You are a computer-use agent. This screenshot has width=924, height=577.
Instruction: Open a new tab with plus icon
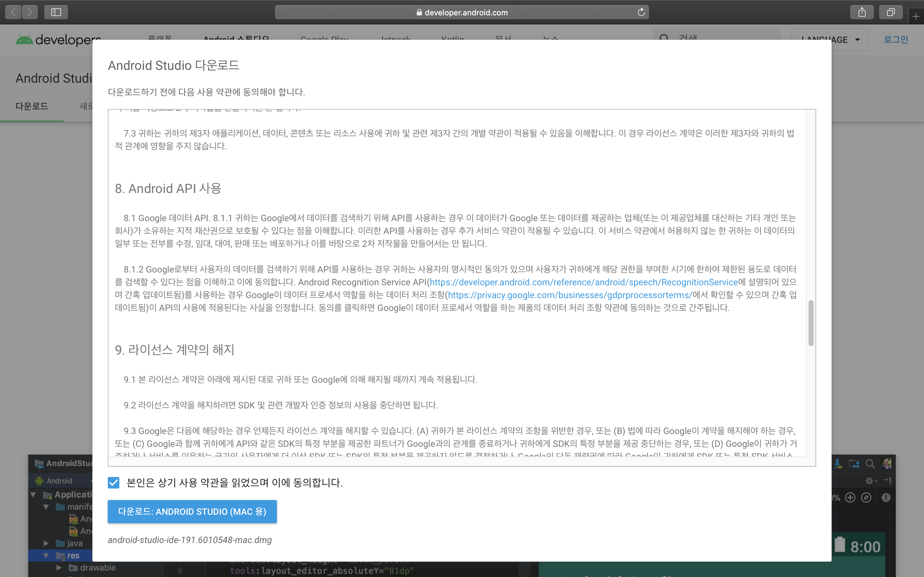point(916,16)
